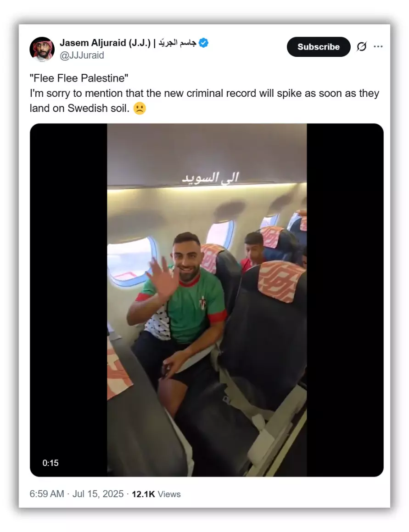Click the blue verified checkmark badge
Image resolution: width=409 pixels, height=532 pixels.
203,43
